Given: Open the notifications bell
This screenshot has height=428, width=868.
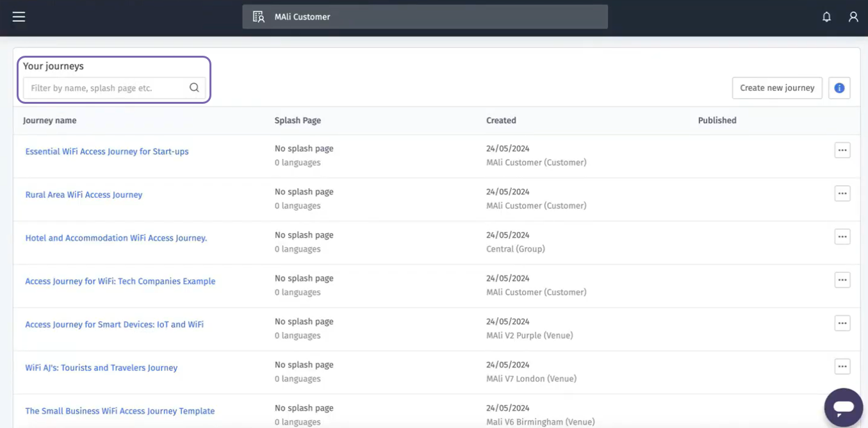Looking at the screenshot, I should coord(826,17).
